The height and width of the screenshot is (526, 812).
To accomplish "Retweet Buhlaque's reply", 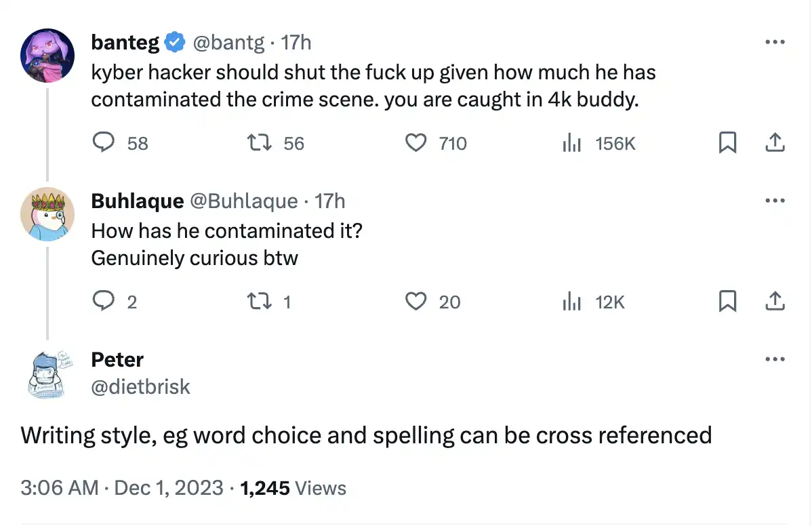I will (x=258, y=301).
